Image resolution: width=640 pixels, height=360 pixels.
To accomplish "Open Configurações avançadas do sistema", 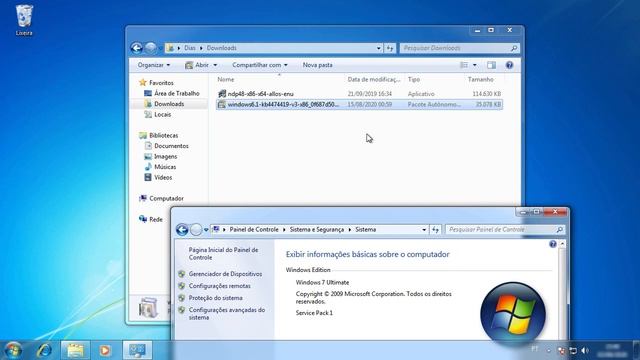I will point(227,313).
